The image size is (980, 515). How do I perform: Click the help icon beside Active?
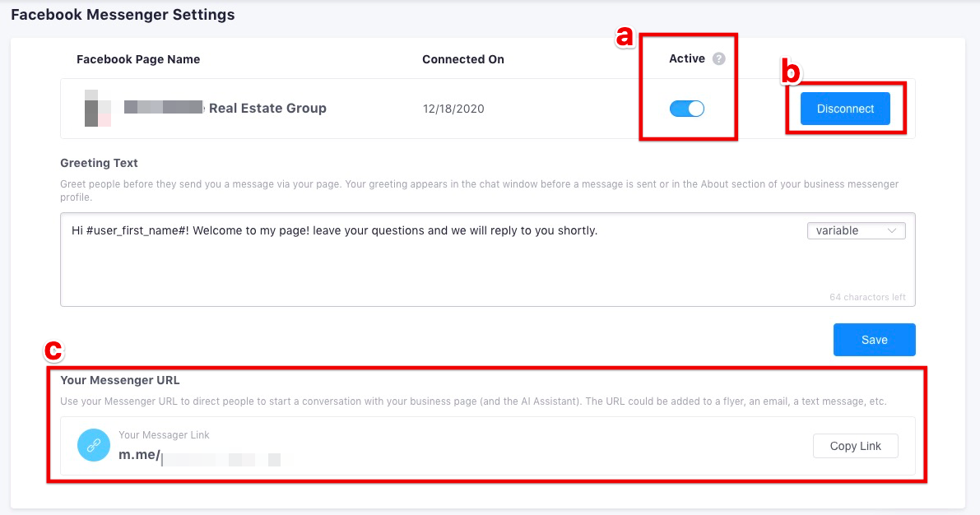point(719,58)
